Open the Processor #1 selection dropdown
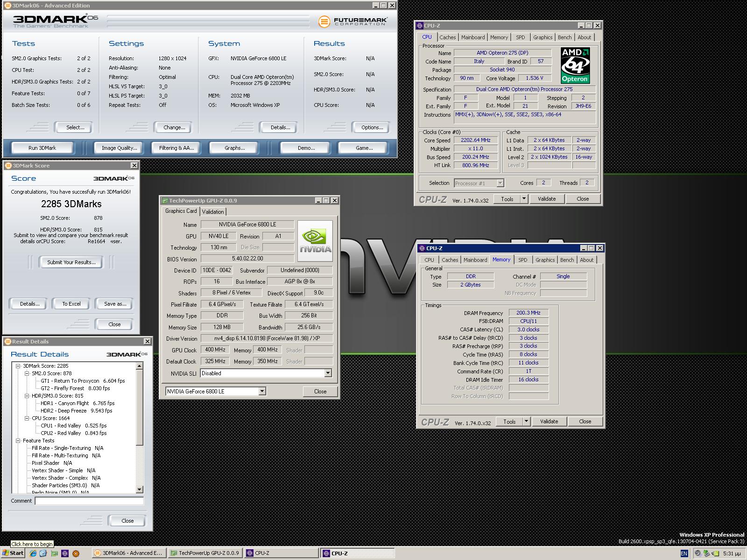 [500, 183]
